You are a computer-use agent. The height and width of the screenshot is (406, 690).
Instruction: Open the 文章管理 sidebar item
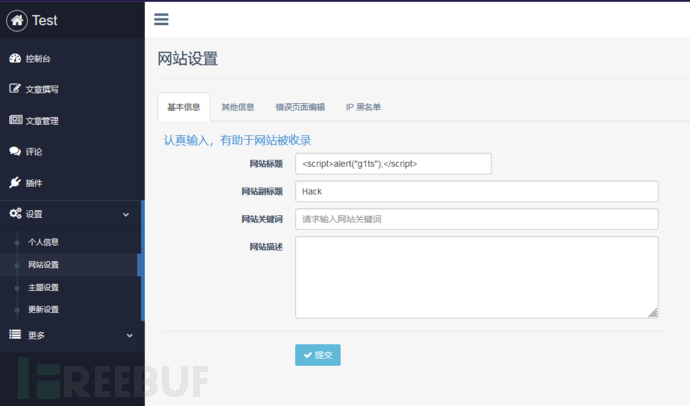[72, 121]
